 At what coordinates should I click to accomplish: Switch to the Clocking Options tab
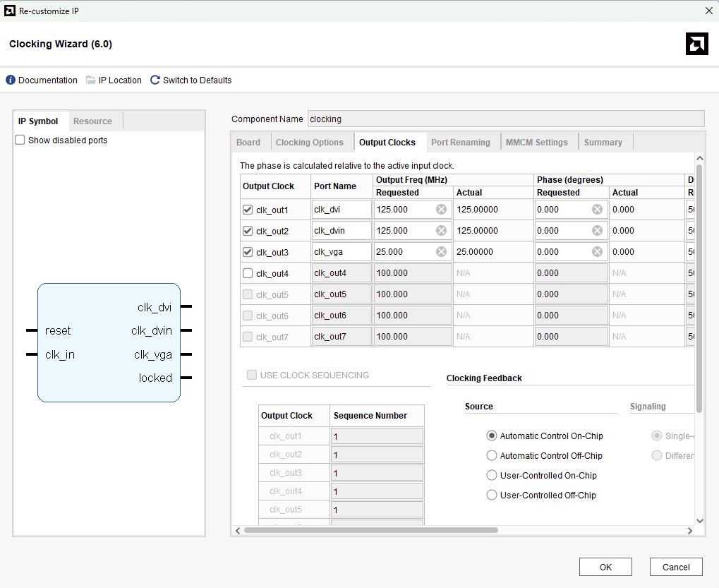(309, 143)
